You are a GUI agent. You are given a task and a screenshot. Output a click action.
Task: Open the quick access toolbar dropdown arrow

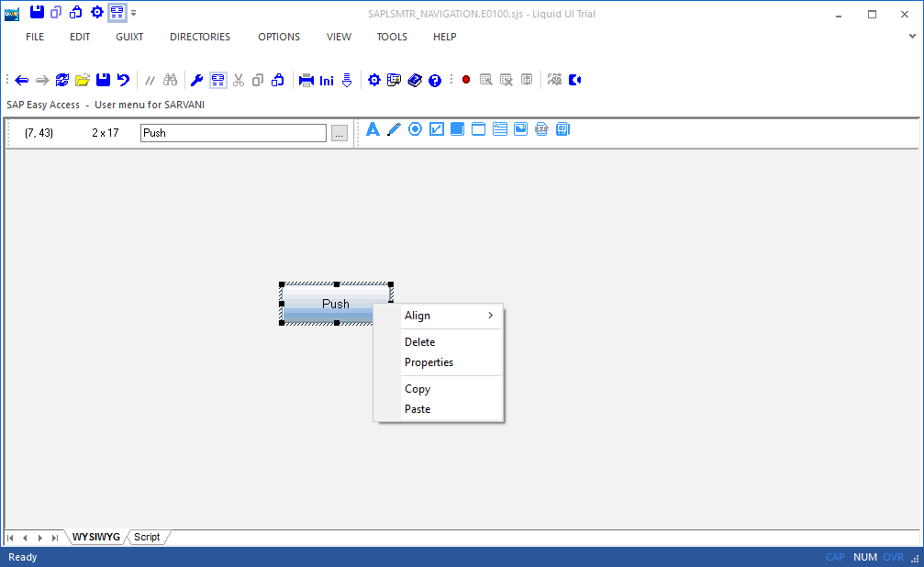pyautogui.click(x=134, y=13)
